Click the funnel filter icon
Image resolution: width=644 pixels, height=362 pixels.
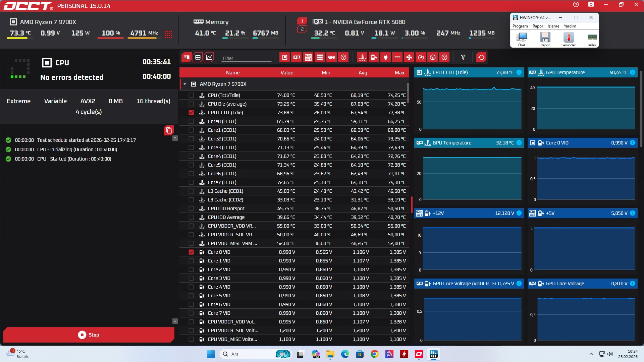click(463, 57)
